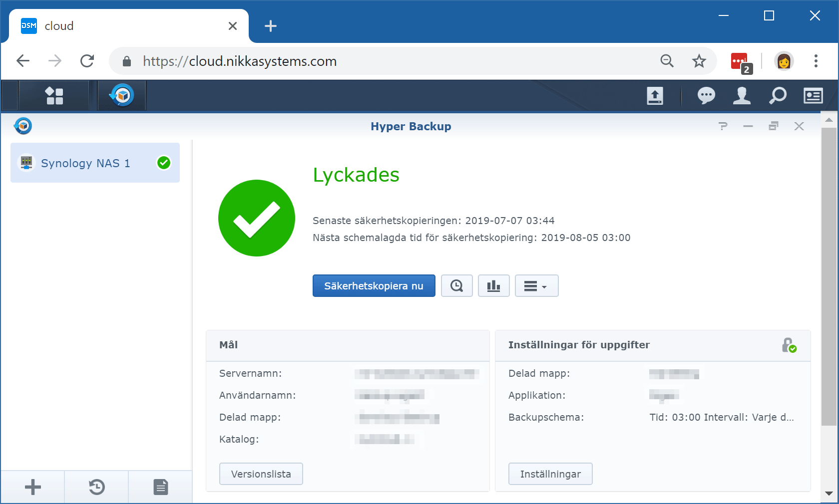The height and width of the screenshot is (504, 839).
Task: Open the backup explorer clock-magnifier icon
Action: 456,286
